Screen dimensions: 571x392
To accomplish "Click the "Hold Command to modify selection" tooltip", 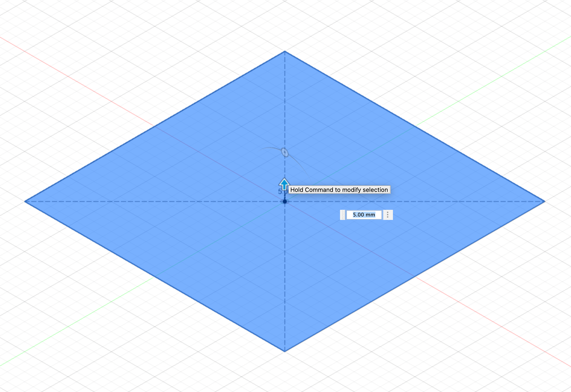I will point(339,190).
